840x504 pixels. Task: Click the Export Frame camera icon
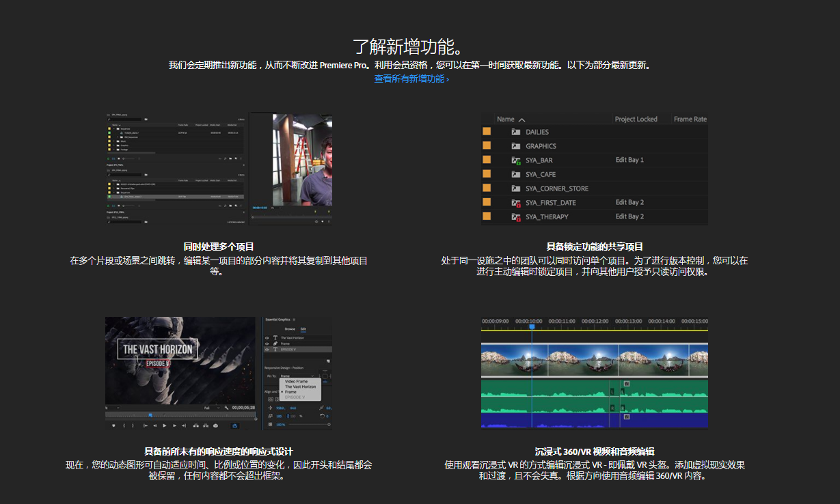point(215,425)
